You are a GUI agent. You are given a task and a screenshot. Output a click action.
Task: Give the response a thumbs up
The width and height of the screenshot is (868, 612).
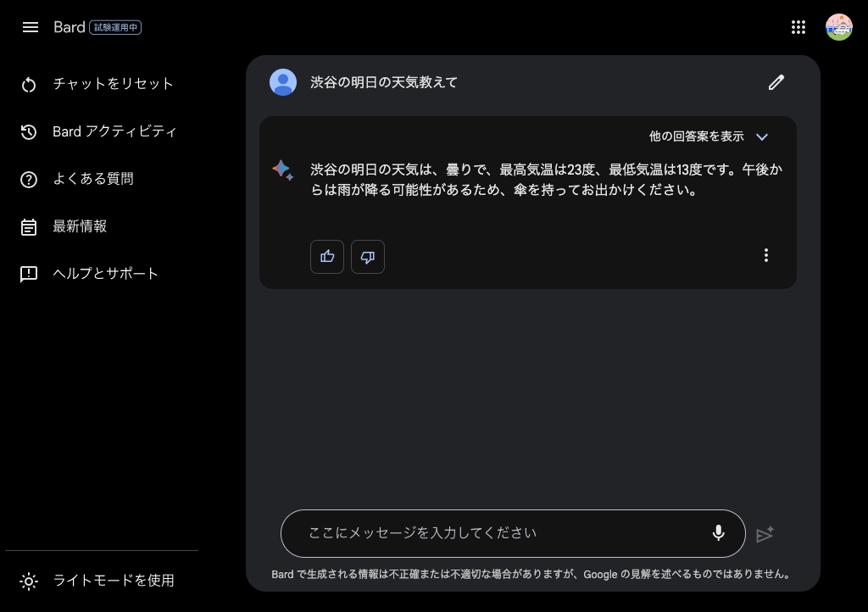tap(327, 256)
